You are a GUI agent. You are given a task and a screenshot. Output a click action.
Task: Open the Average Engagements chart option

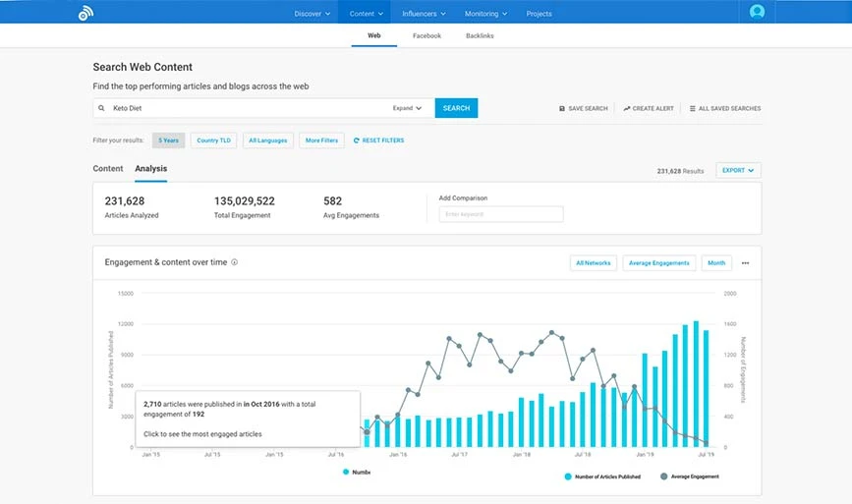tap(659, 263)
